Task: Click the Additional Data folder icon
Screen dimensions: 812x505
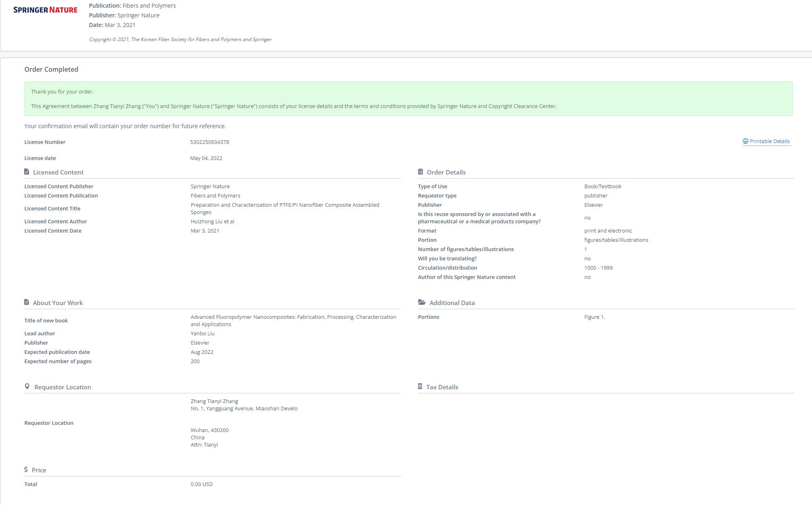Action: tap(422, 302)
